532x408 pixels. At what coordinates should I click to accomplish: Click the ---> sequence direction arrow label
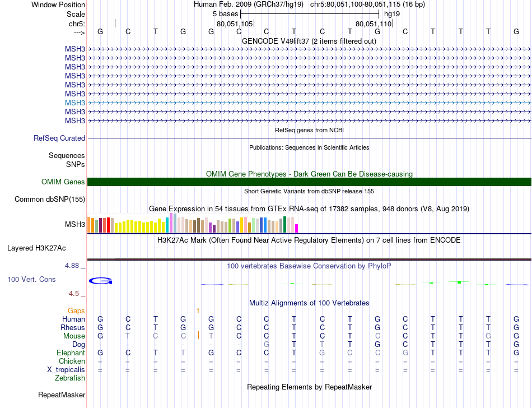[x=80, y=33]
